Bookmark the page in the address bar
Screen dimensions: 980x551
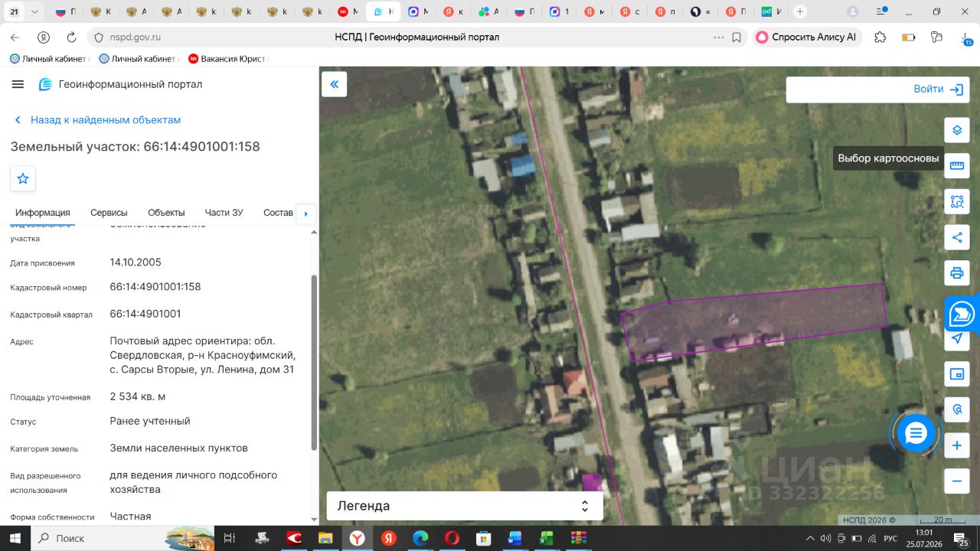[x=737, y=37]
